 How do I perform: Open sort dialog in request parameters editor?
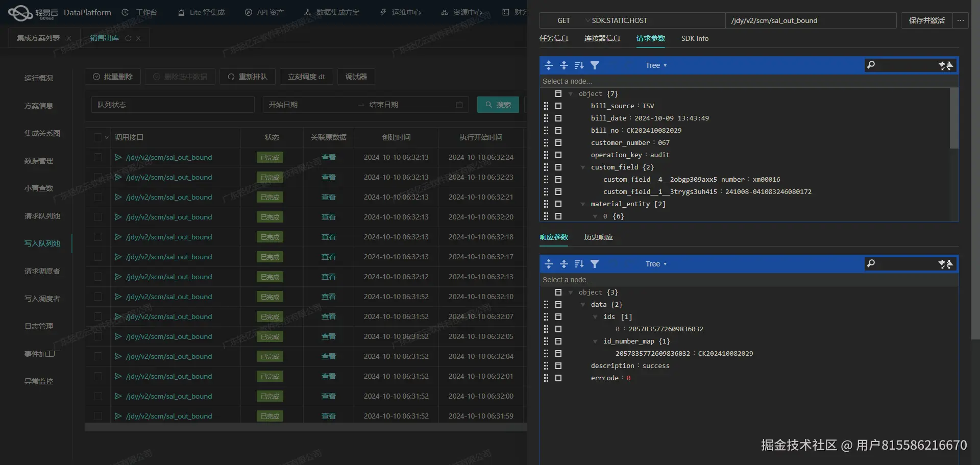point(579,65)
